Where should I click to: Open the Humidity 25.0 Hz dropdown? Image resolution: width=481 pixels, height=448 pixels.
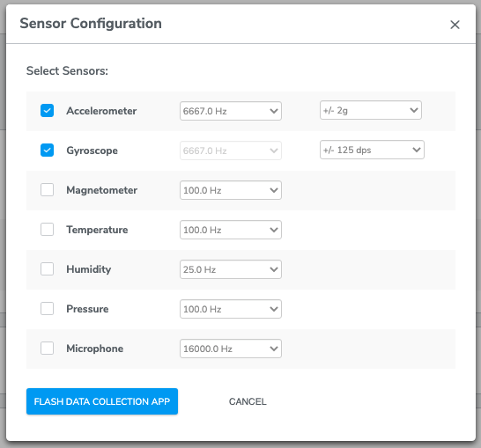tap(231, 269)
